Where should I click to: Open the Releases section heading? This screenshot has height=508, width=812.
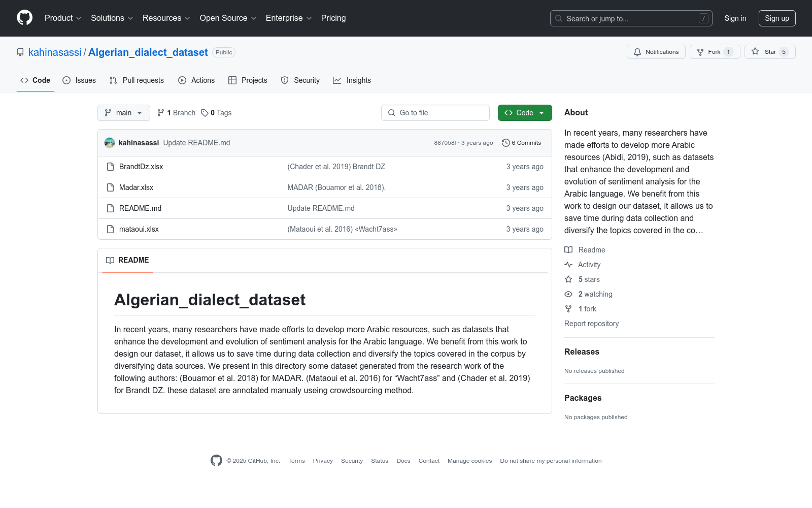click(582, 352)
